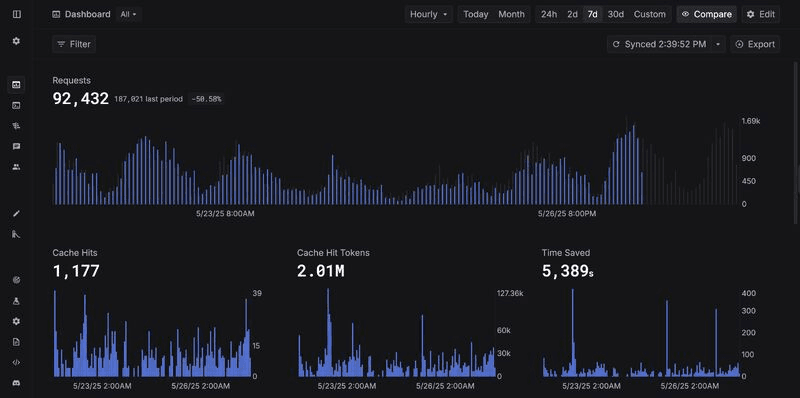
Task: Click the gear icon inside Edit button
Action: [x=751, y=14]
